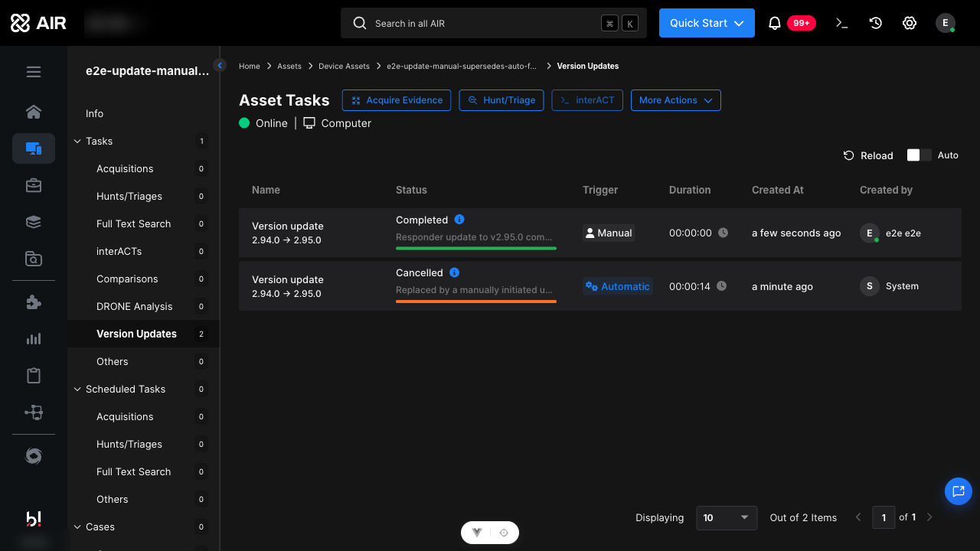Open the e2e-update-manual breadcrumb link
The image size is (980, 551).
click(462, 67)
